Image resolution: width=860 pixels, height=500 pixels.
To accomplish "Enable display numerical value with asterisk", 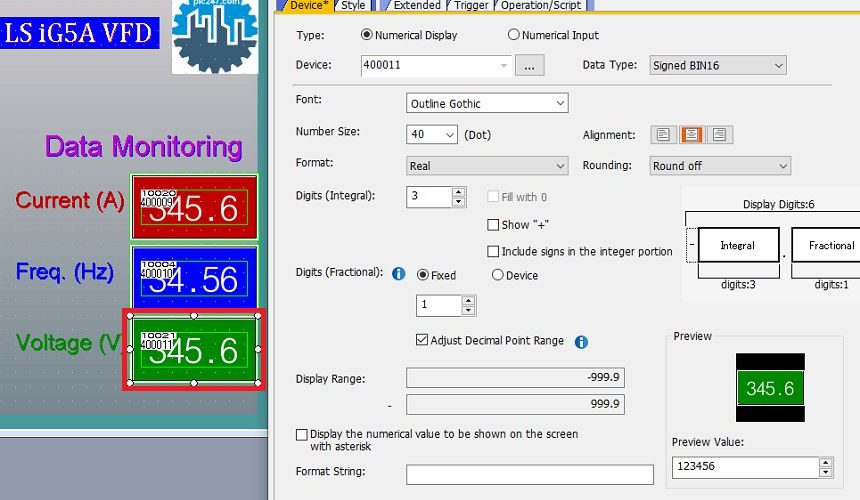I will [x=302, y=435].
